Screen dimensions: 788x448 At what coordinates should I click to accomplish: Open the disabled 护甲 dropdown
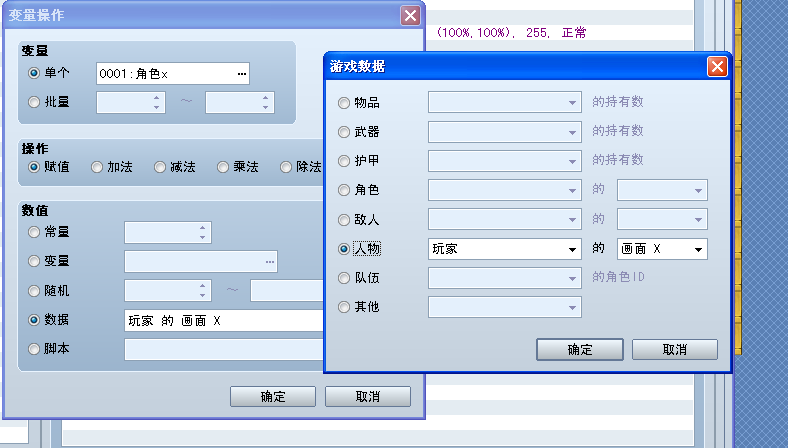tap(505, 161)
